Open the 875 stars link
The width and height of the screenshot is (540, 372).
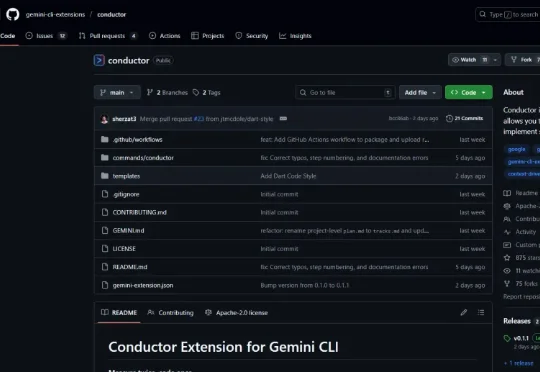[x=522, y=258]
